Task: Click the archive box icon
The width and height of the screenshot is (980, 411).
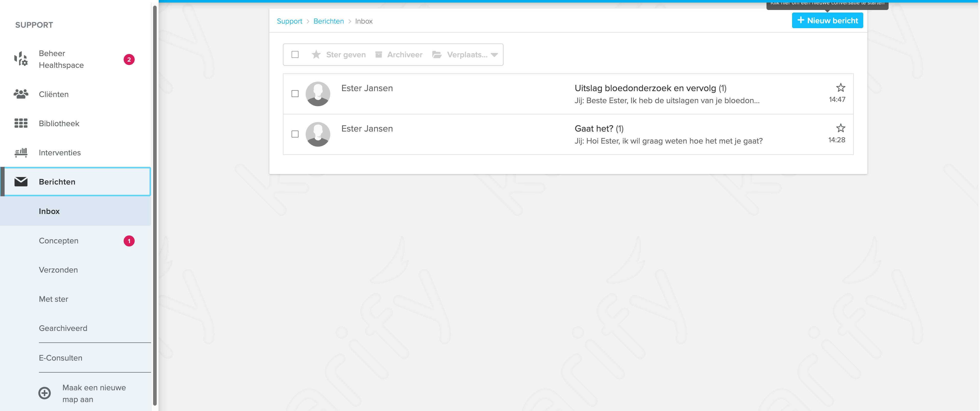Action: tap(379, 55)
